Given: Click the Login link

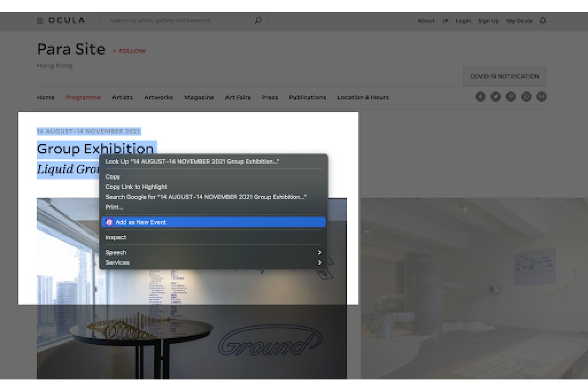Looking at the screenshot, I should 463,21.
